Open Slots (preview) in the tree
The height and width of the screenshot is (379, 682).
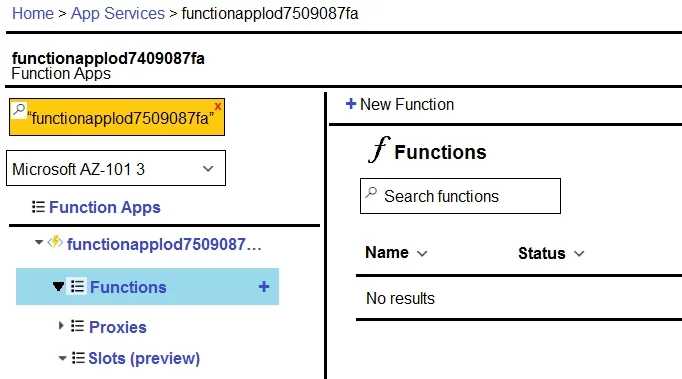pyautogui.click(x=144, y=359)
